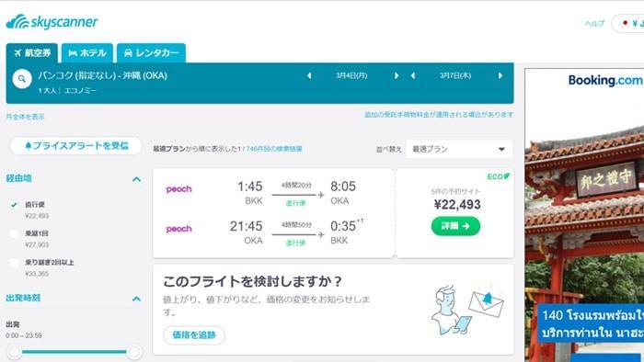Click the bell icon in price alert button
The height and width of the screenshot is (362, 644).
[x=29, y=145]
